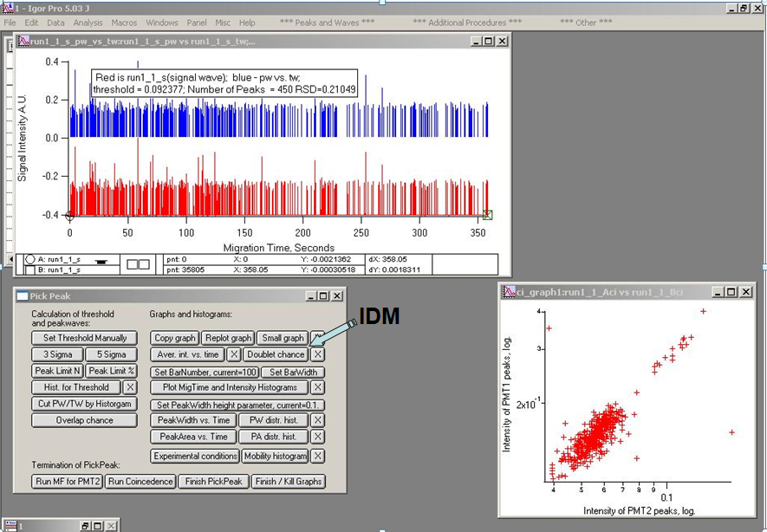Click the Finish PickPeak button
Image resolution: width=767 pixels, height=532 pixels.
[214, 482]
